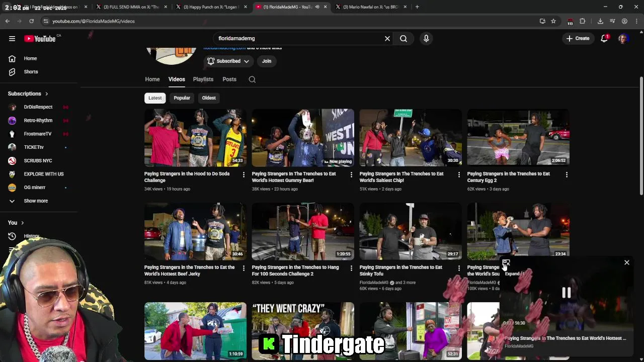Image resolution: width=644 pixels, height=362 pixels.
Task: Open THEY WENT CRAZY video thumbnail
Action: coord(303,331)
